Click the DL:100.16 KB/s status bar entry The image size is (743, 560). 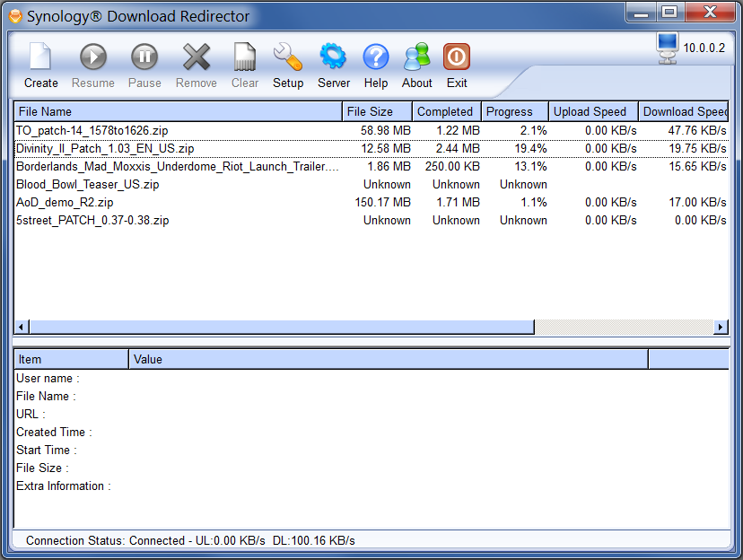(x=314, y=540)
